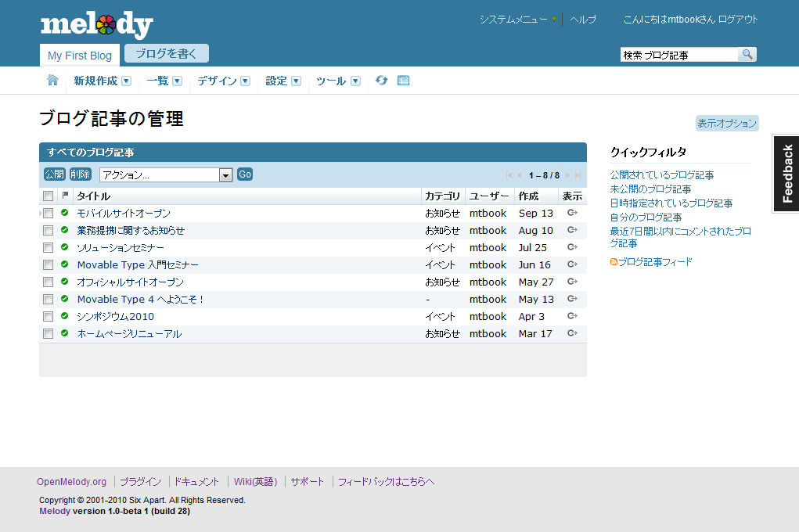Toggle the select-all checkbox in table header
The height and width of the screenshot is (532, 799).
click(x=49, y=196)
